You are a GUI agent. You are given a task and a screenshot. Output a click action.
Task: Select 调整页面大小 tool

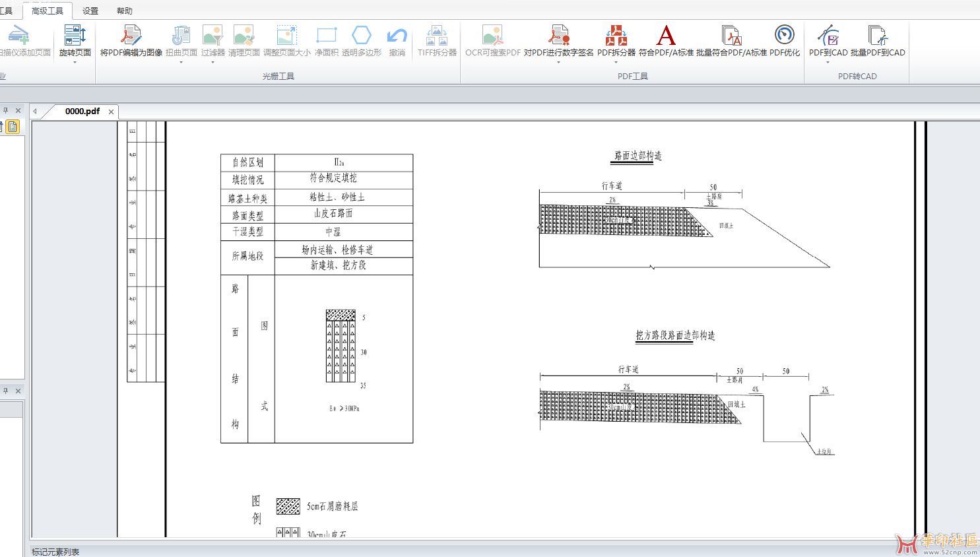pyautogui.click(x=286, y=40)
